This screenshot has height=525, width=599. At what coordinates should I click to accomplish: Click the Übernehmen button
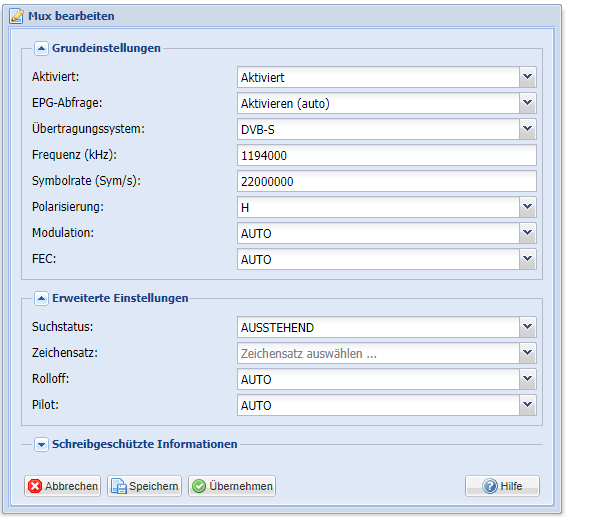pyautogui.click(x=232, y=486)
